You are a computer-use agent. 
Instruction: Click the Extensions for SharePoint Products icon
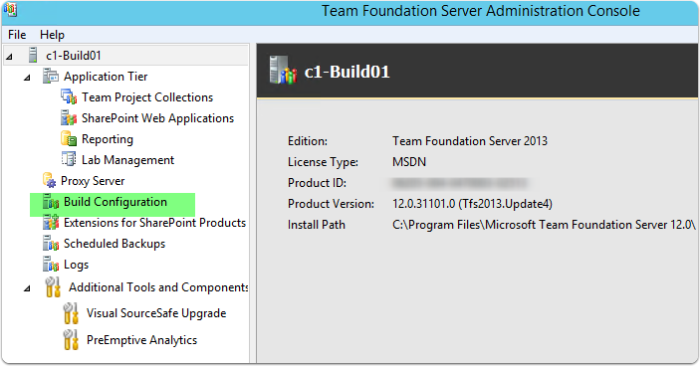coord(51,222)
